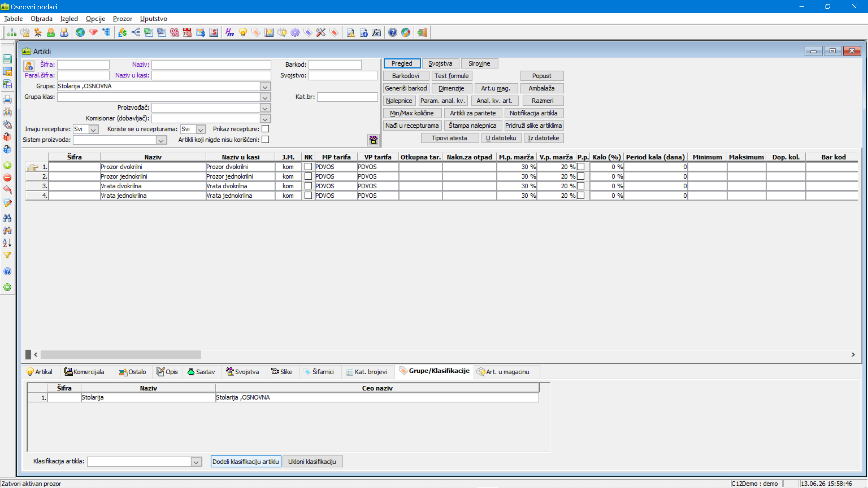This screenshot has height=488, width=868.
Task: Click the purple gear toolbar icon
Action: point(295,32)
